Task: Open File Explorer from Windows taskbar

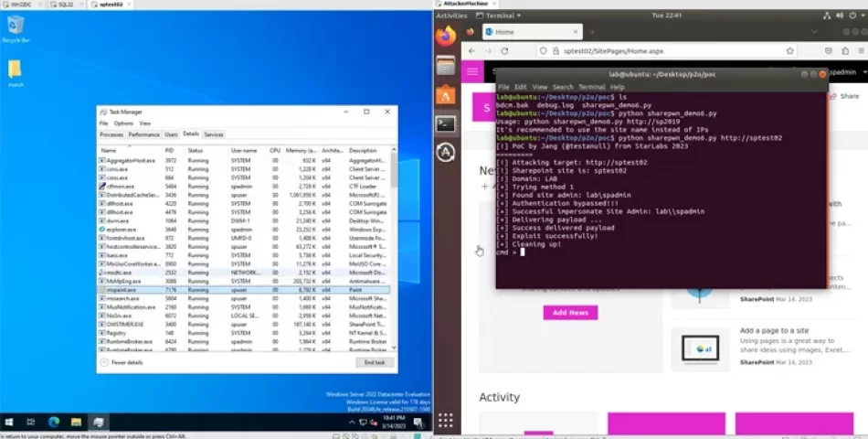Action: [77, 423]
